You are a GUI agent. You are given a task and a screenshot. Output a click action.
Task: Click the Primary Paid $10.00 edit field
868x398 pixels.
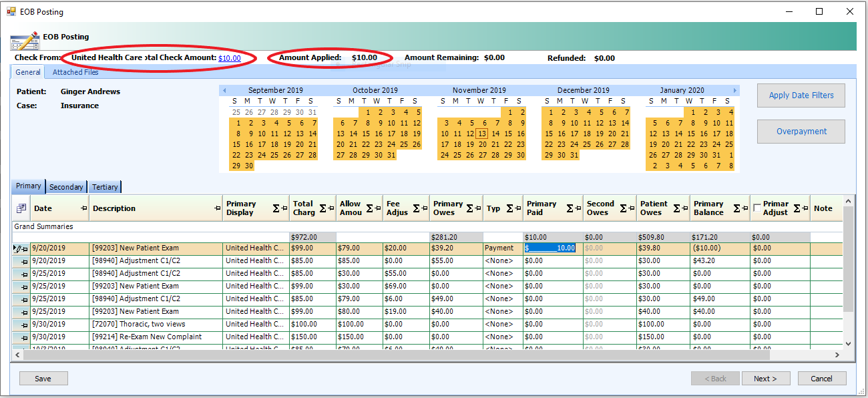click(550, 248)
